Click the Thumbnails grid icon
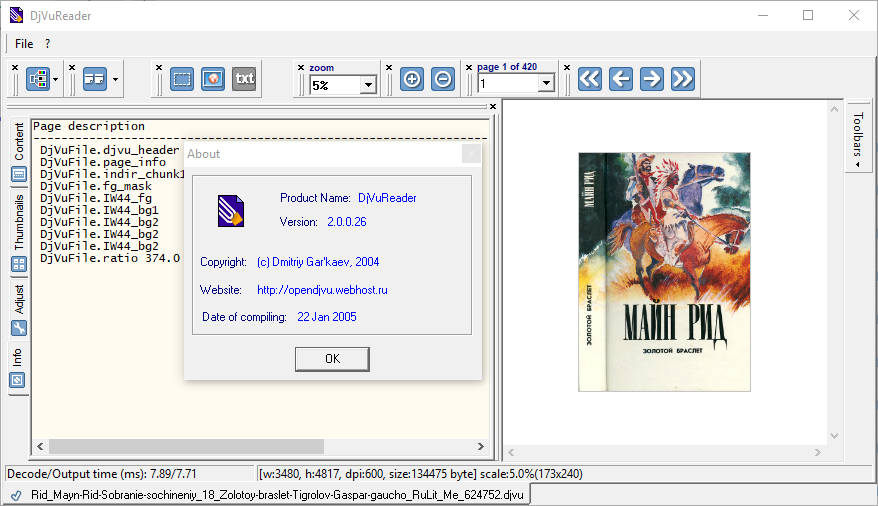878x506 pixels. click(19, 264)
